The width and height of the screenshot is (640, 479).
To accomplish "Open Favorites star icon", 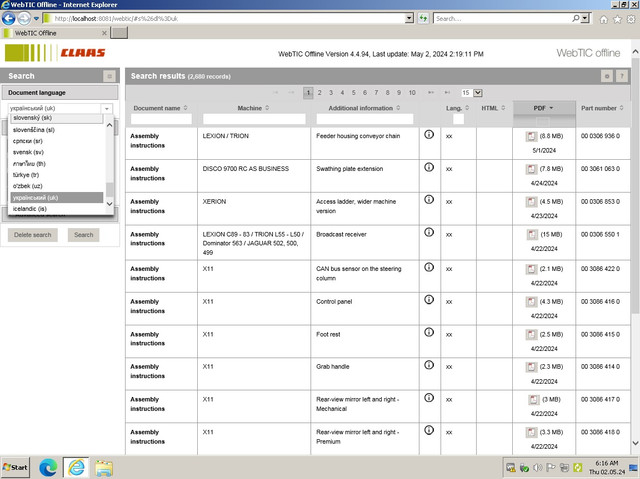I will pos(617,19).
